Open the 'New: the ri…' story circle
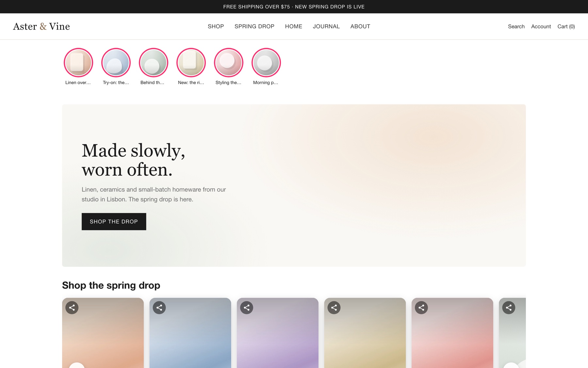588x368 pixels. (x=191, y=62)
